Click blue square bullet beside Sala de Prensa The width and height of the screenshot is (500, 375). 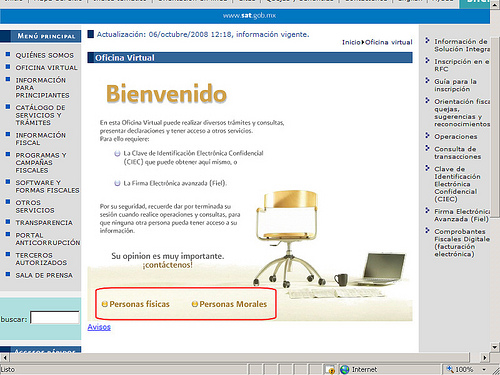click(8, 274)
